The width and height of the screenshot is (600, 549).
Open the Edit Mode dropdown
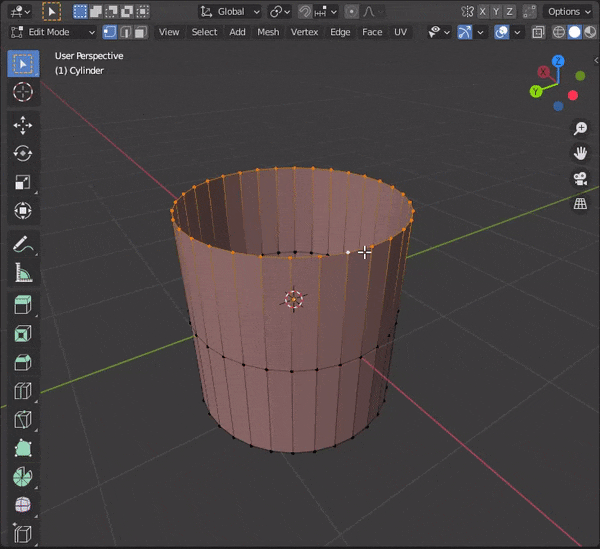coord(52,32)
